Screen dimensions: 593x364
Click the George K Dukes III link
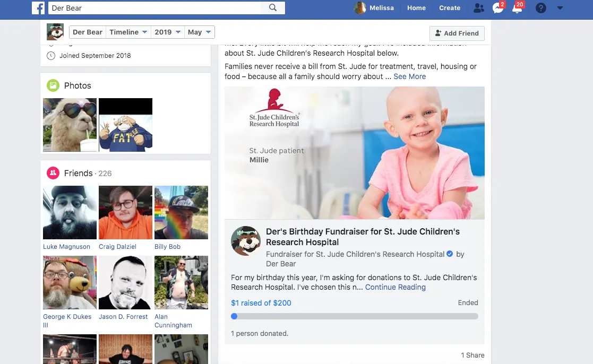[67, 320]
